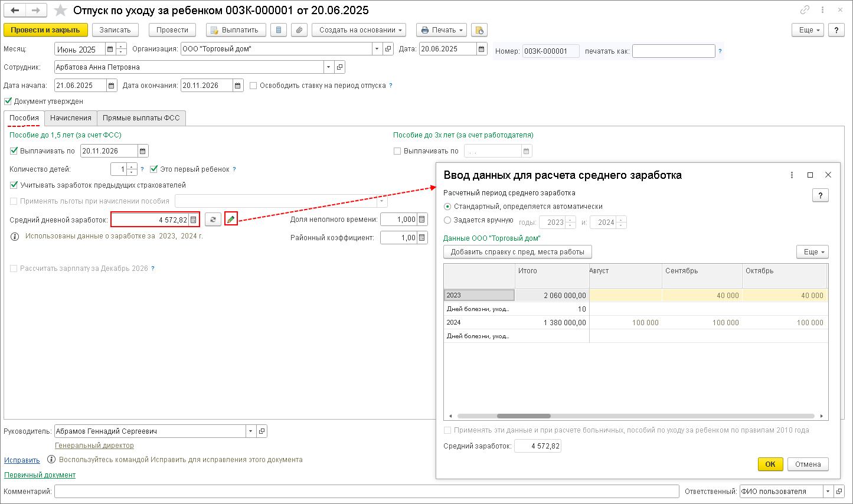Open calendar for Выплатить по 20.11.2026
The width and height of the screenshot is (853, 504).
click(x=143, y=151)
